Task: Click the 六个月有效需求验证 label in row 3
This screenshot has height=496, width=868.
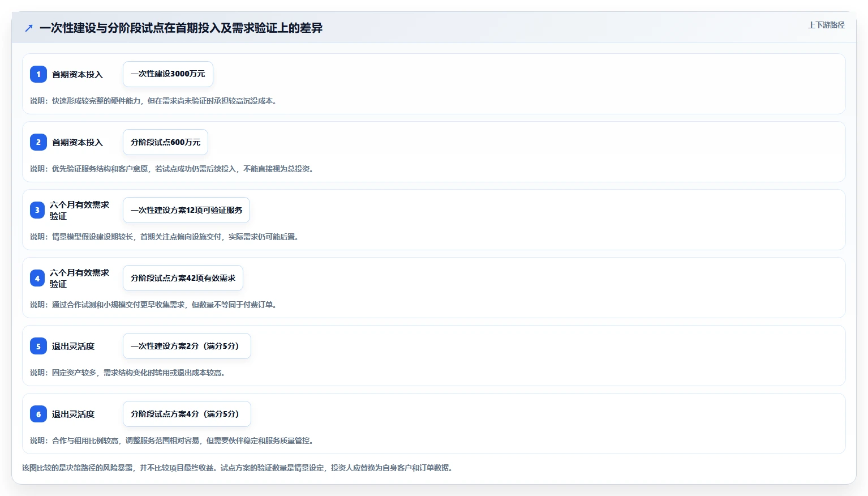Action: [79, 210]
